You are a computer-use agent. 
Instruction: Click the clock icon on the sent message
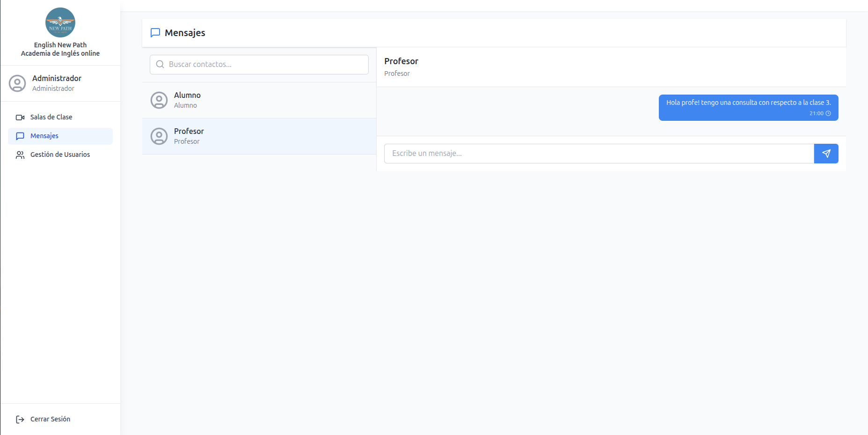pos(828,113)
